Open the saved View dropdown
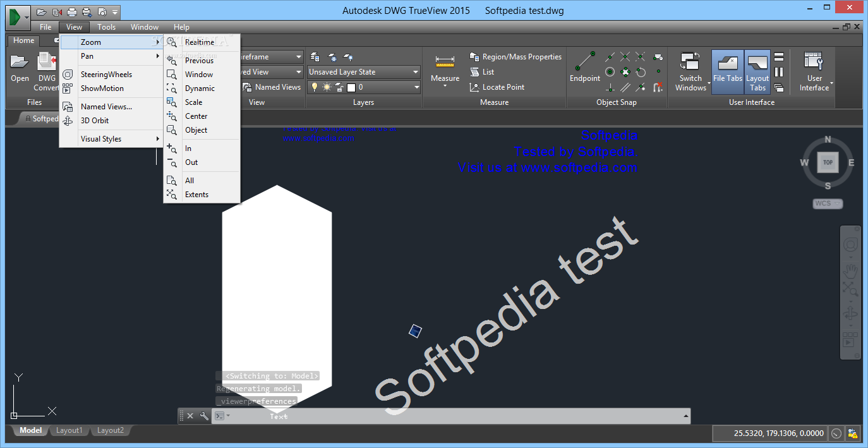Screen dimensions: 868x448 pyautogui.click(x=272, y=72)
